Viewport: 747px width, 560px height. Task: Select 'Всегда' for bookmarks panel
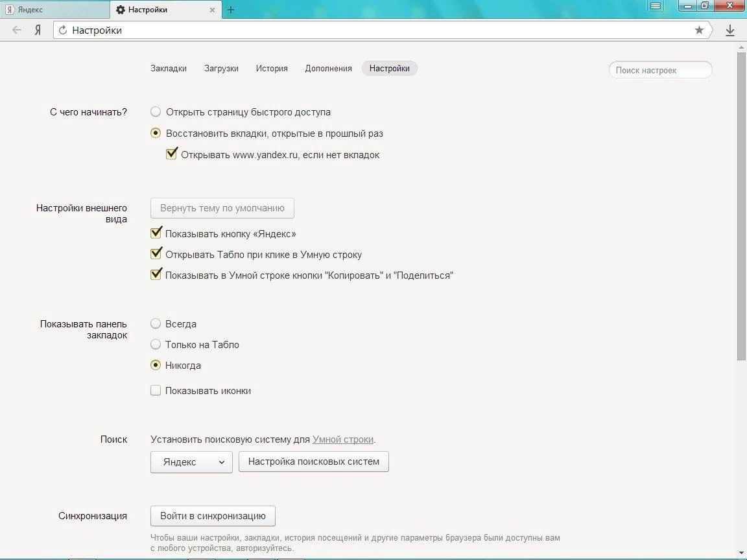(156, 324)
